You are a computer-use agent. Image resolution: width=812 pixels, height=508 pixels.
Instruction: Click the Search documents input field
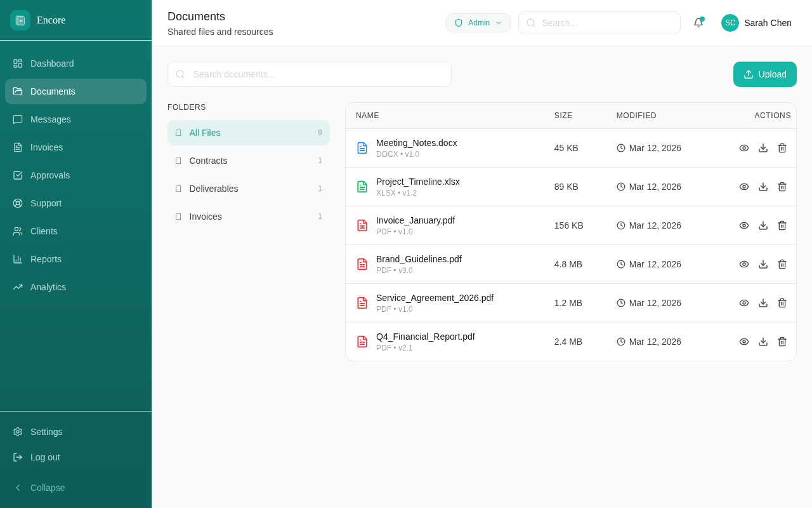click(310, 74)
